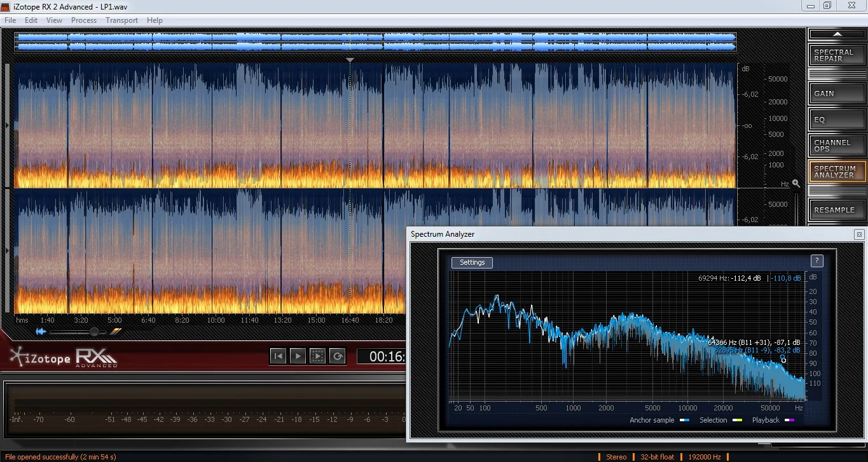Image resolution: width=868 pixels, height=462 pixels.
Task: Rewind to the start of file
Action: (x=278, y=356)
